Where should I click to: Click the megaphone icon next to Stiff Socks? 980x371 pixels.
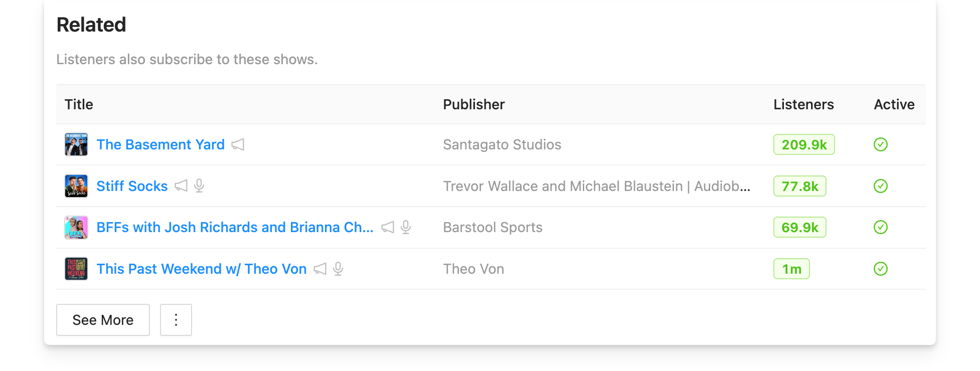coord(181,187)
